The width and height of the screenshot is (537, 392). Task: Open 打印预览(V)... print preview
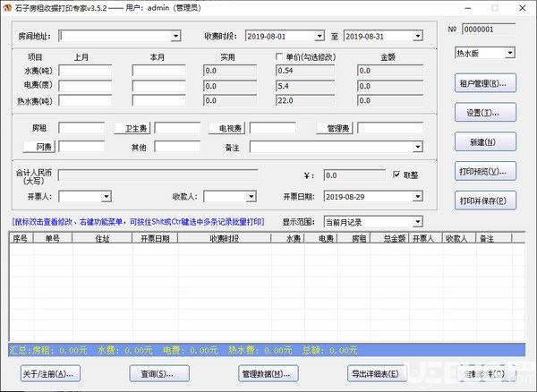(x=485, y=171)
